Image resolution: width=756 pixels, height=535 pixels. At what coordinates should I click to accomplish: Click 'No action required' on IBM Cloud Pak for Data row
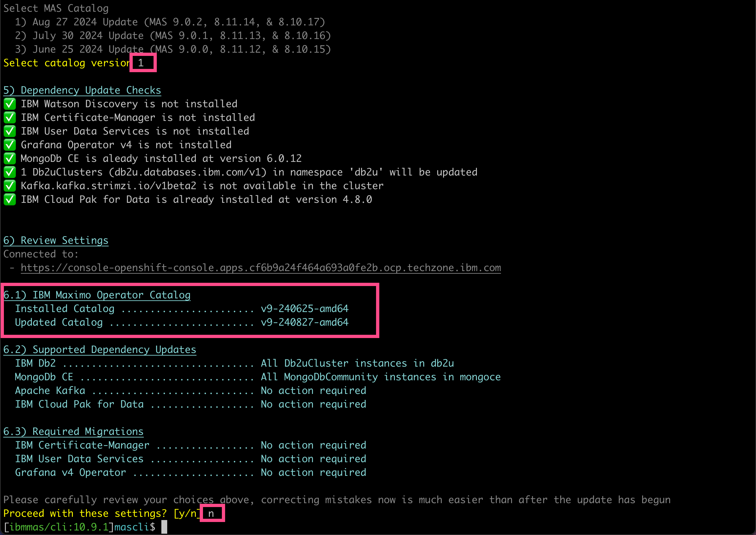314,405
